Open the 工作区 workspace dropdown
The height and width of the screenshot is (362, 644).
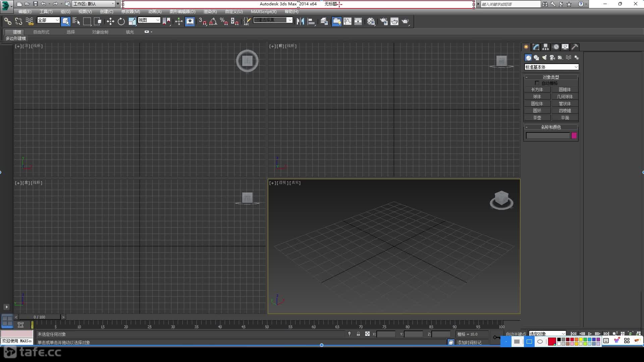click(94, 4)
